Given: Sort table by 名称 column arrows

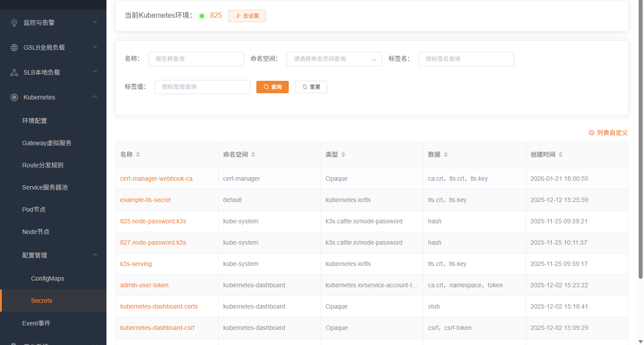Looking at the screenshot, I should coord(138,155).
